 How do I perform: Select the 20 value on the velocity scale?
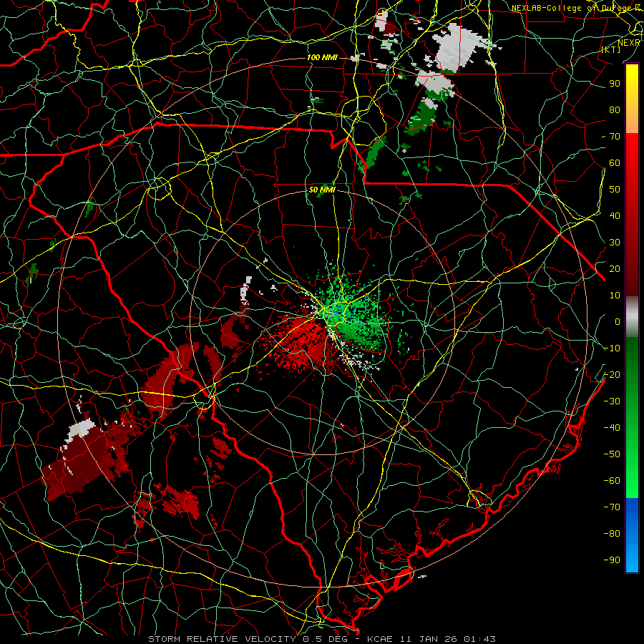click(615, 268)
